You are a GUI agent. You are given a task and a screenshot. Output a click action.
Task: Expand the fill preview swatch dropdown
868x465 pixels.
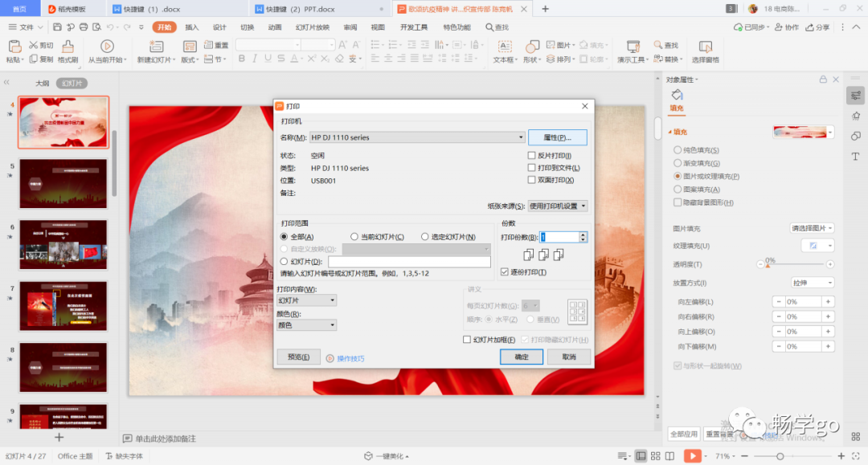[x=830, y=132]
